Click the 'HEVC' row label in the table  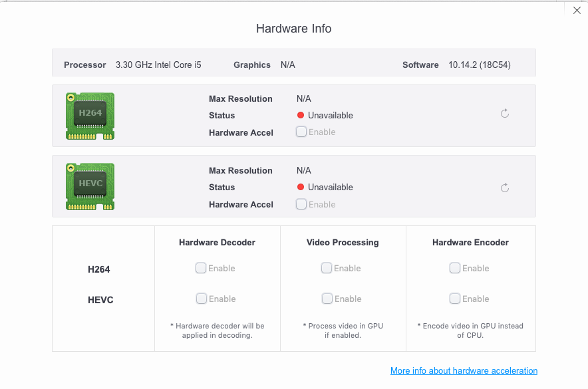coord(100,300)
